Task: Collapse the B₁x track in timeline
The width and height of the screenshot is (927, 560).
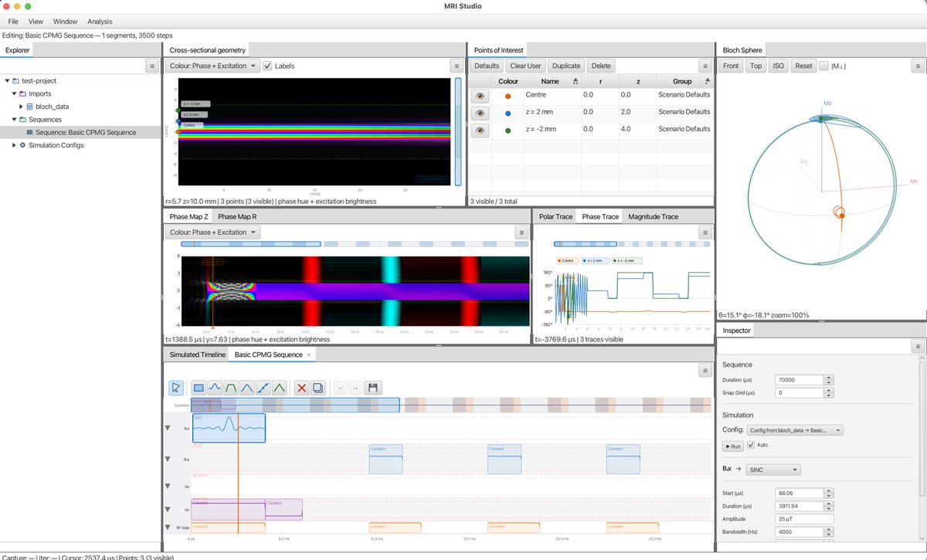Action: pos(168,427)
